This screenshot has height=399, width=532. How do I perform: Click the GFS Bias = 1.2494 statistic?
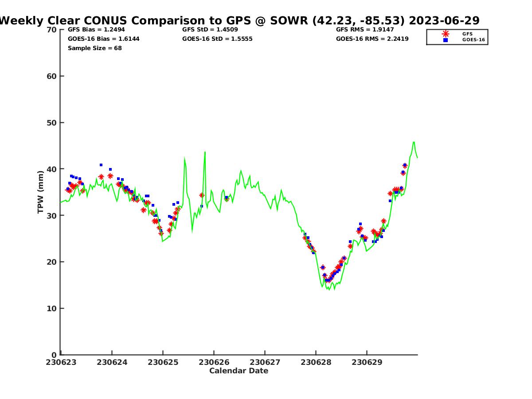point(96,30)
